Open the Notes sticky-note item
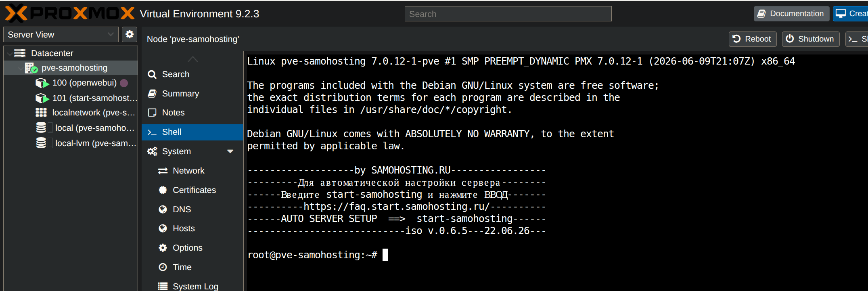The image size is (868, 291). (x=192, y=113)
